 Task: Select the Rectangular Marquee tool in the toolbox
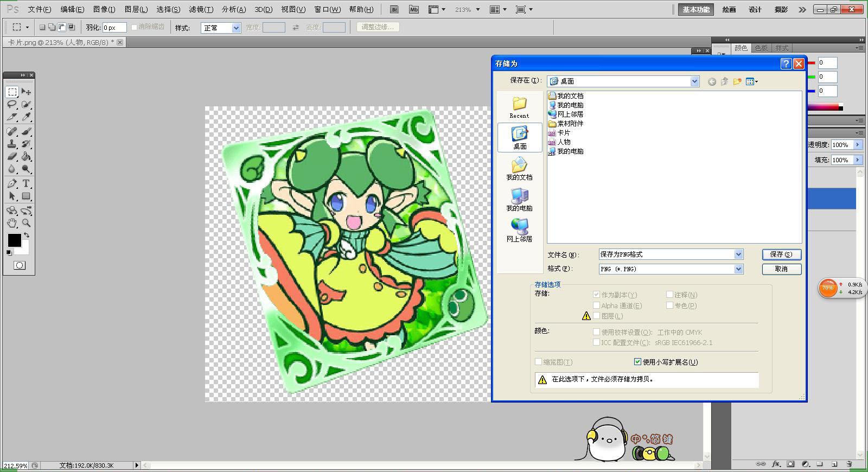pyautogui.click(x=12, y=92)
